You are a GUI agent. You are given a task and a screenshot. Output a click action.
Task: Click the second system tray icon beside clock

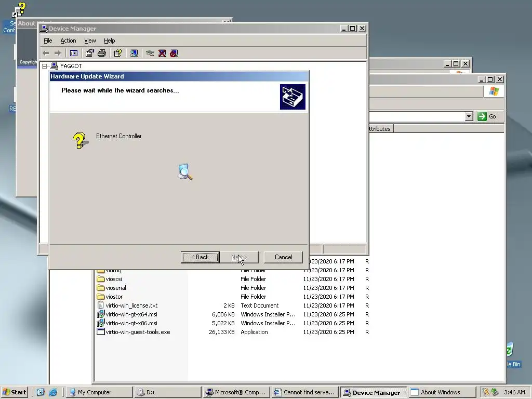495,392
